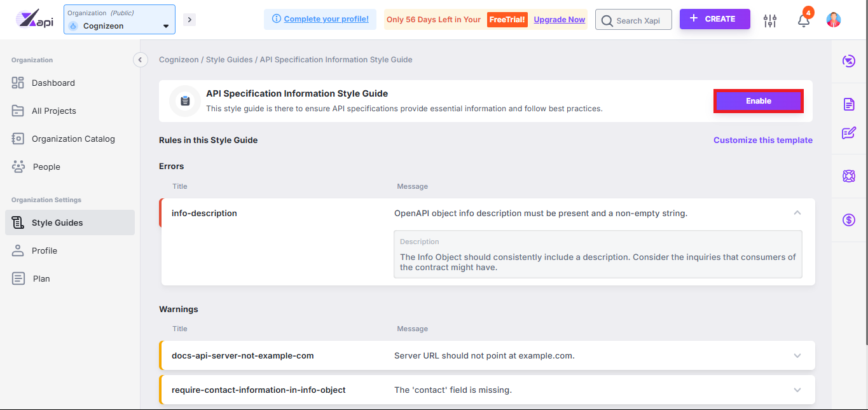The width and height of the screenshot is (868, 410).
Task: Click the user profile avatar
Action: [x=833, y=20]
